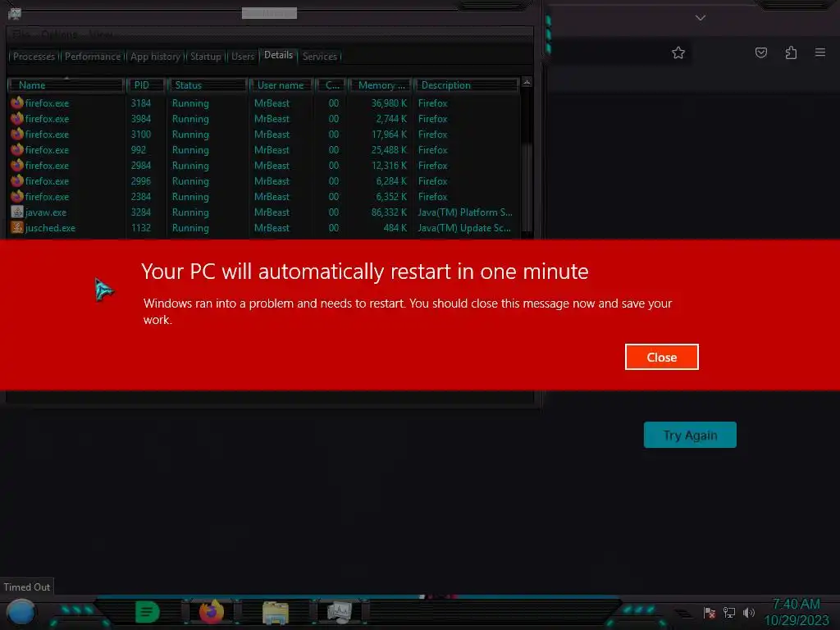The width and height of the screenshot is (840, 630).
Task: Sort by the Memory column header
Action: [381, 85]
